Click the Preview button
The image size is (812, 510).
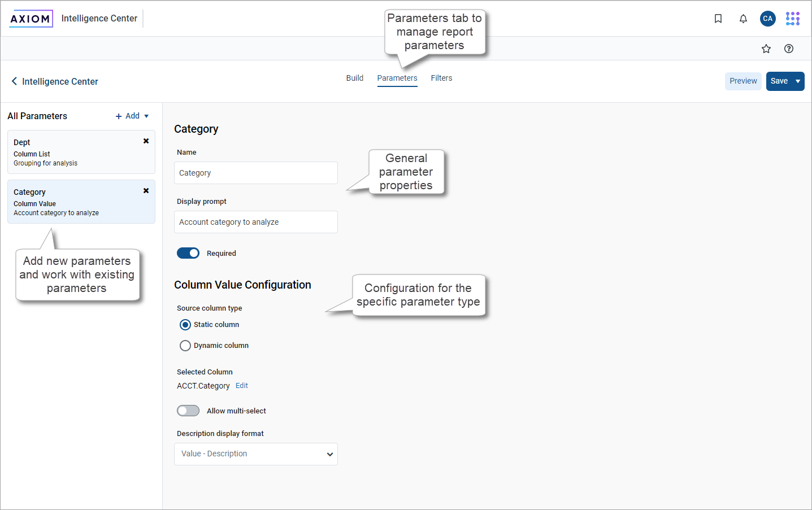743,81
